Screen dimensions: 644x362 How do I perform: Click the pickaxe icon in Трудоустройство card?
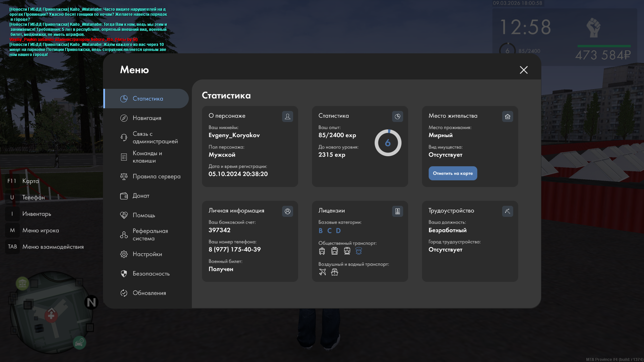click(507, 211)
